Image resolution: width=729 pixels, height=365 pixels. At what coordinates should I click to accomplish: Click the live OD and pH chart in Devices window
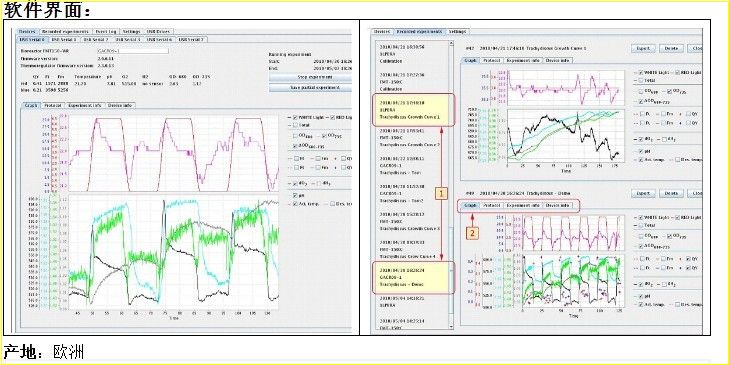click(173, 252)
